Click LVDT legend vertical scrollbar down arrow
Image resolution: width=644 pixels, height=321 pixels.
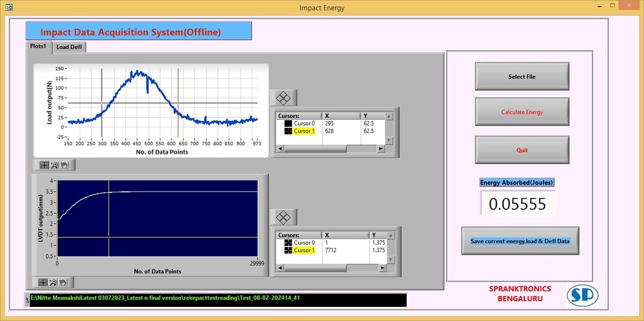pos(391,260)
